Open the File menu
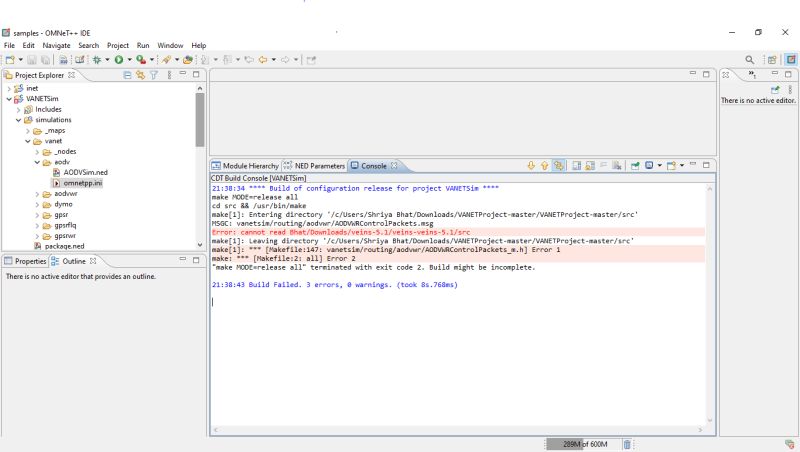This screenshot has height=452, width=800. [x=9, y=45]
